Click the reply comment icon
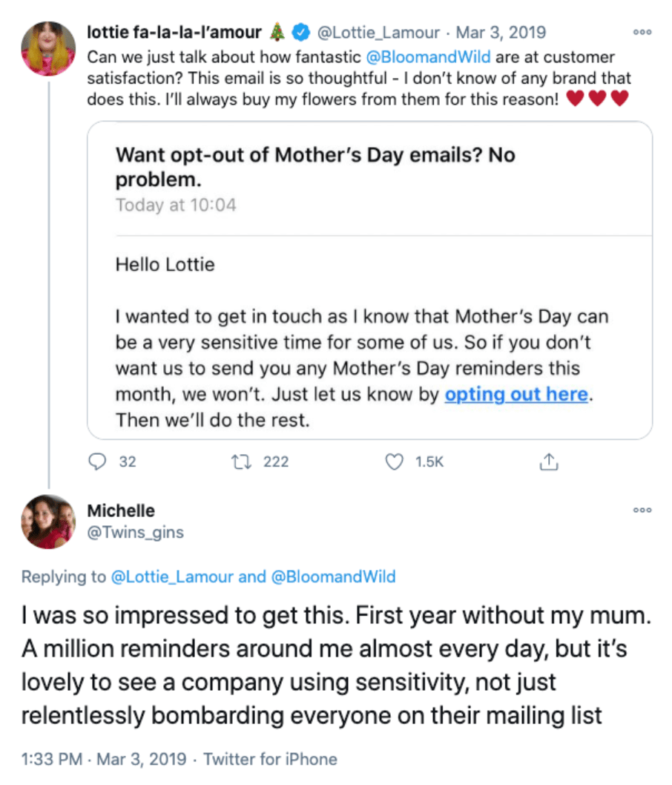 click(x=97, y=462)
